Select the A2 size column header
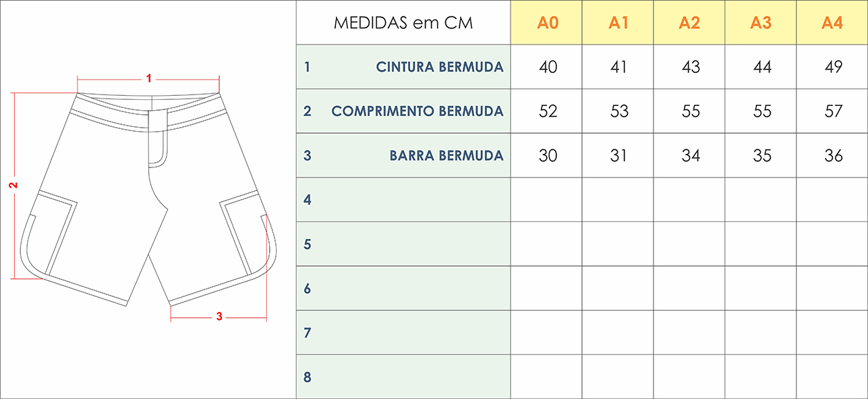The width and height of the screenshot is (868, 399). (x=689, y=23)
